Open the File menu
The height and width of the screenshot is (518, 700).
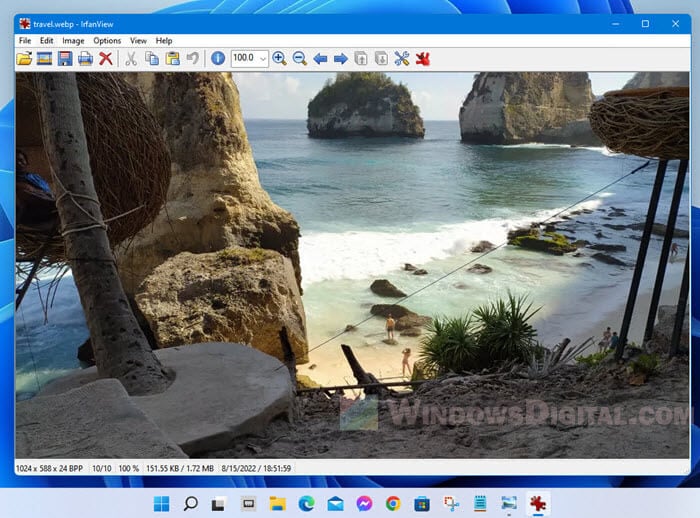pyautogui.click(x=25, y=41)
